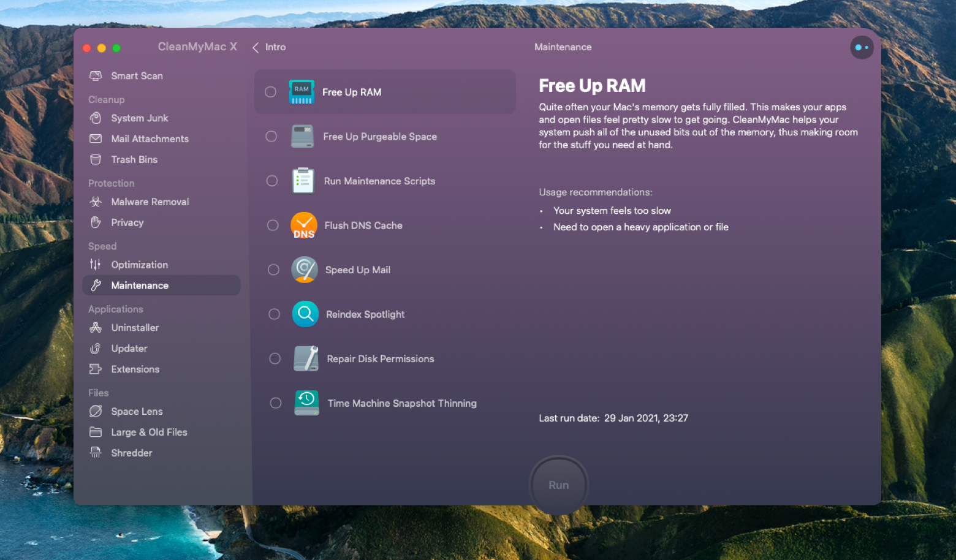Select the Repair Disk Permissions radio button
The image size is (956, 560).
coord(275,358)
